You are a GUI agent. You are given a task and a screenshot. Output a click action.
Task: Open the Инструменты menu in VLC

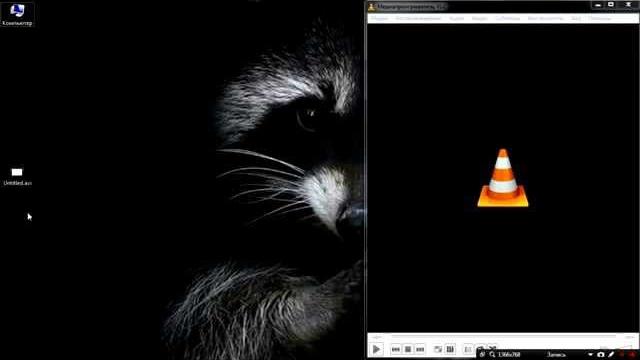coord(545,18)
